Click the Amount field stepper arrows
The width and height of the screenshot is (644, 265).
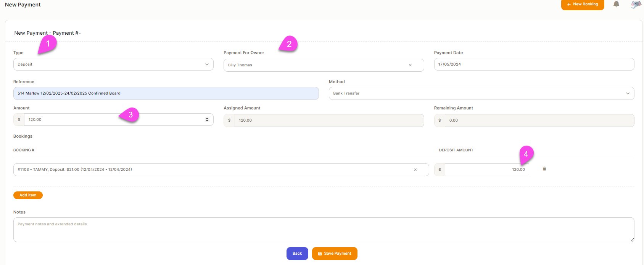coord(207,119)
